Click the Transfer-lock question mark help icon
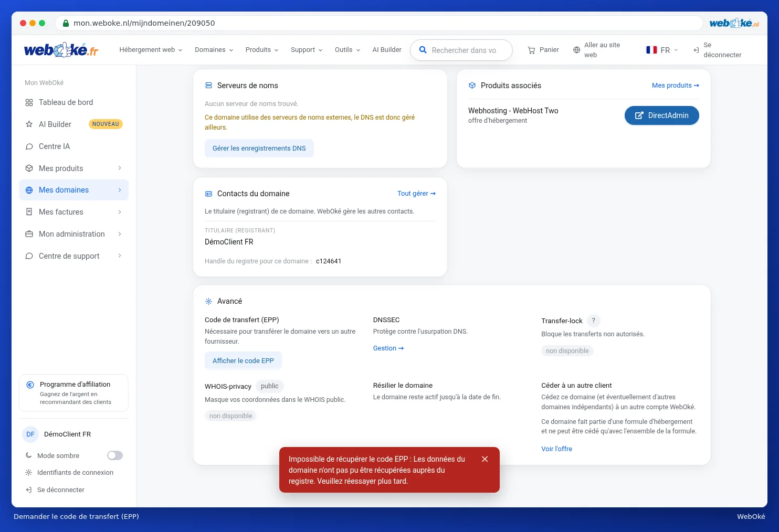The image size is (779, 532). pos(593,321)
